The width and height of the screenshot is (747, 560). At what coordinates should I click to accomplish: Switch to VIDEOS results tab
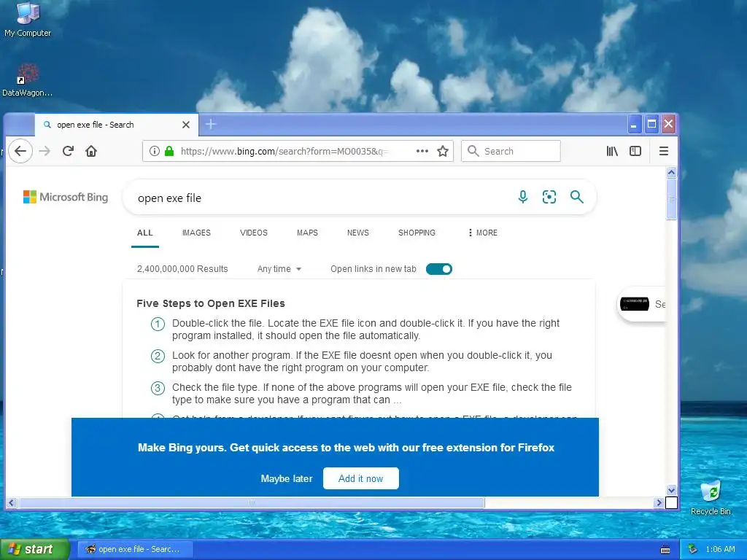(x=253, y=233)
